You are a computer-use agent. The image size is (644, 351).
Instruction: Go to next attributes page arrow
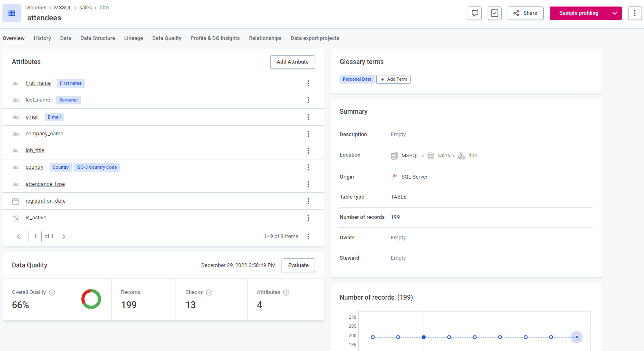tap(64, 236)
